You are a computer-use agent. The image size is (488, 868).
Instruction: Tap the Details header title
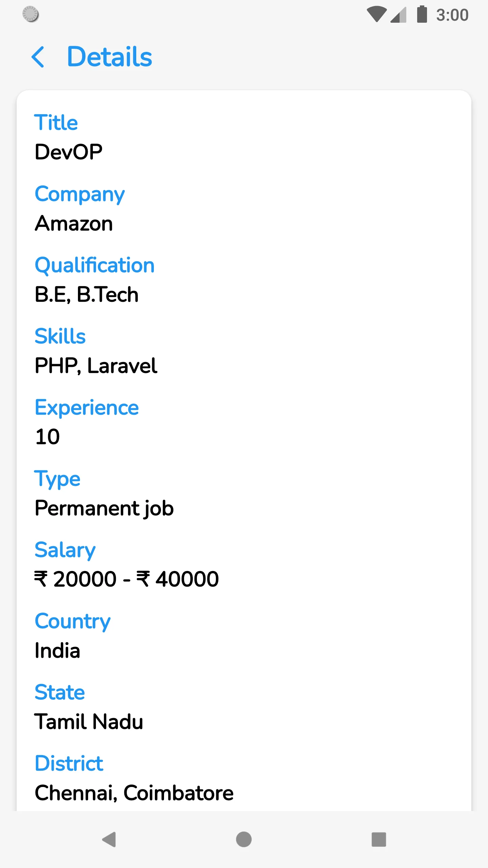(109, 57)
